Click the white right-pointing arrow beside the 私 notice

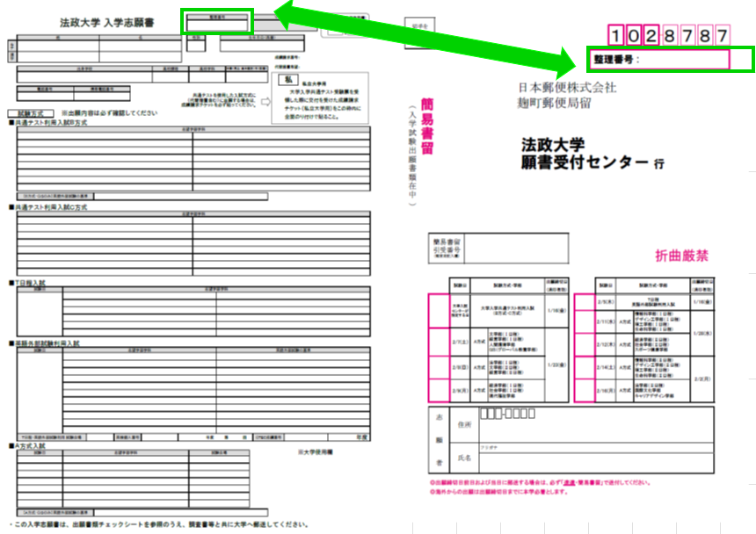coord(267,102)
